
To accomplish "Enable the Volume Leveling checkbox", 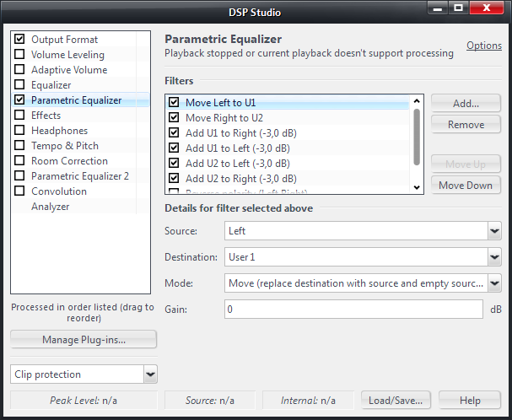I will tap(19, 54).
